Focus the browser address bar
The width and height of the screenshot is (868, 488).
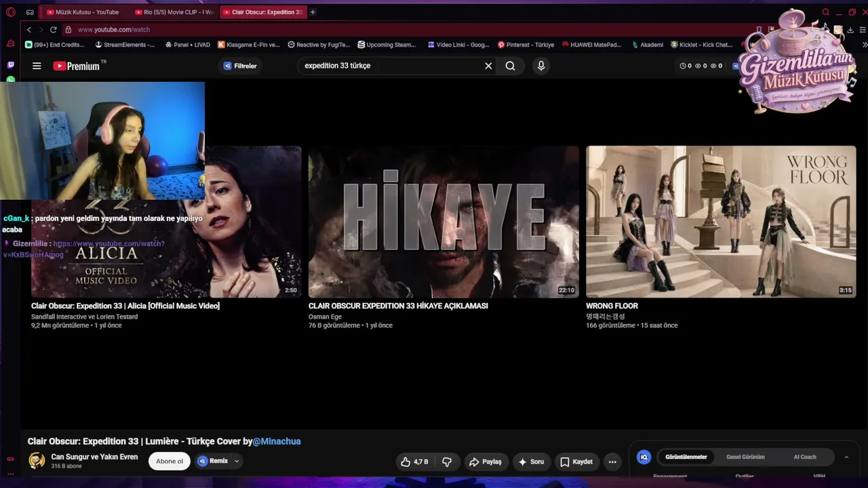click(407, 30)
